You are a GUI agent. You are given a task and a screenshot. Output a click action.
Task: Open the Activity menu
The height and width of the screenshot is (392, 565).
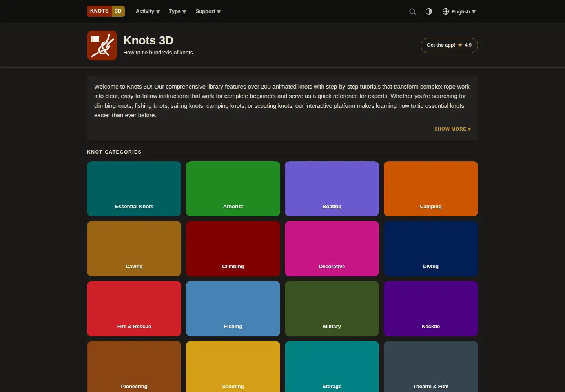(x=148, y=11)
